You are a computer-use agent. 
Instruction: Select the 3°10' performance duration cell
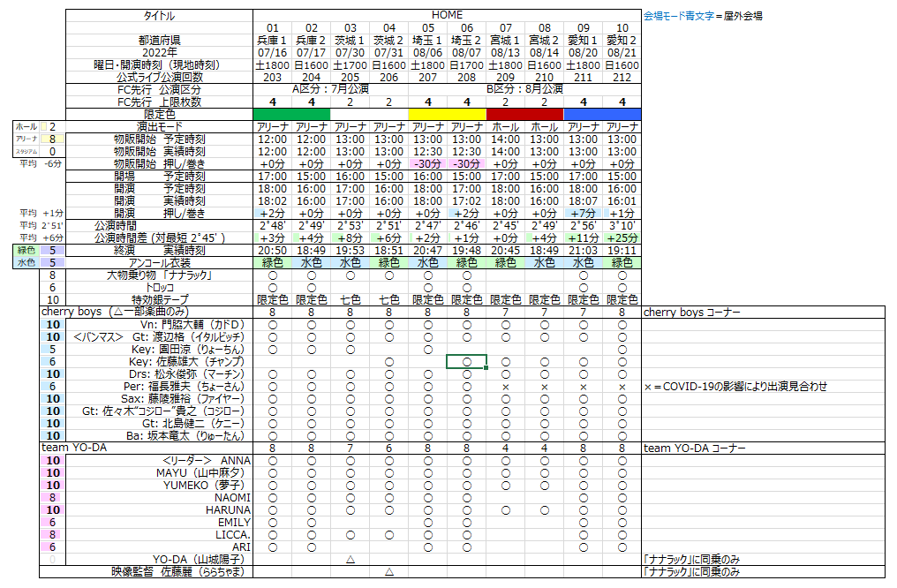(x=622, y=226)
